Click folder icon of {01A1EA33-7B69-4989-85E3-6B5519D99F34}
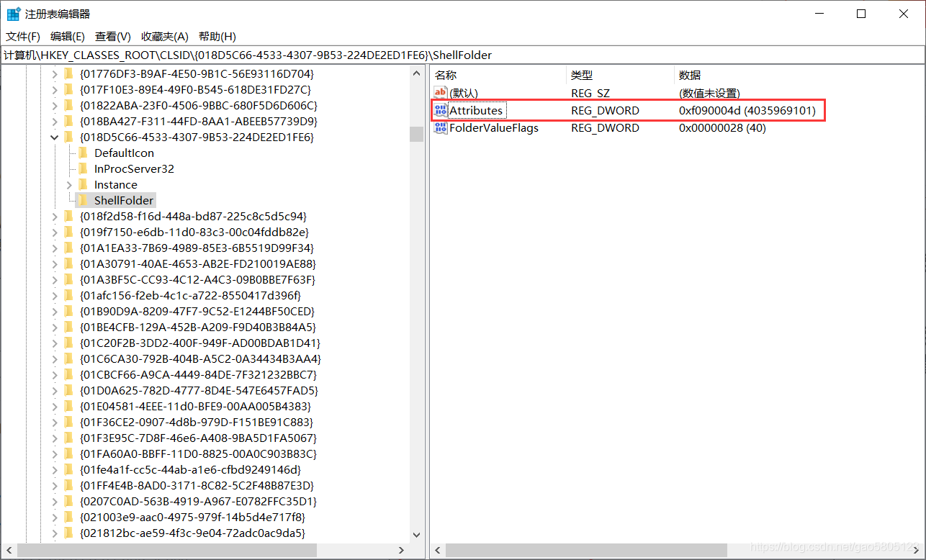This screenshot has width=926, height=560. point(68,248)
